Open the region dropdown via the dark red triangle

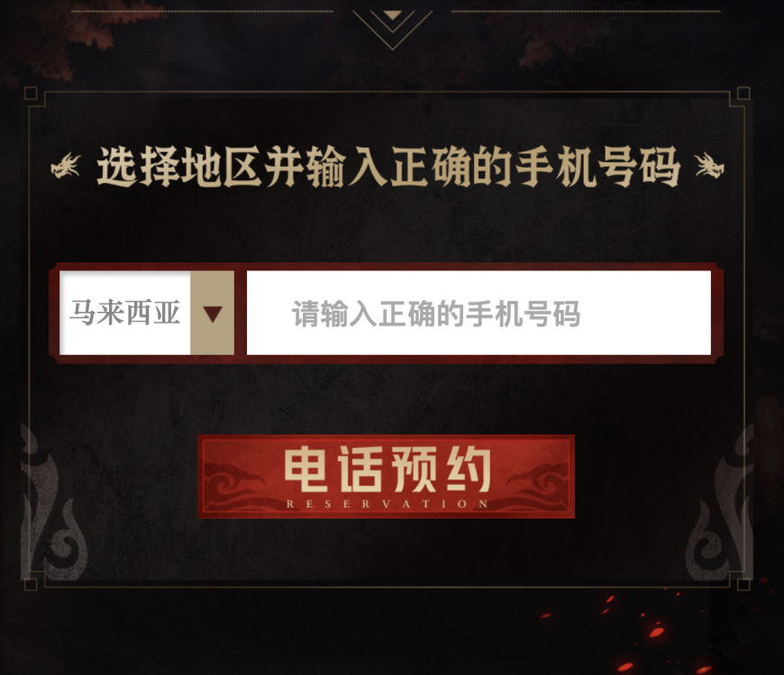[213, 314]
